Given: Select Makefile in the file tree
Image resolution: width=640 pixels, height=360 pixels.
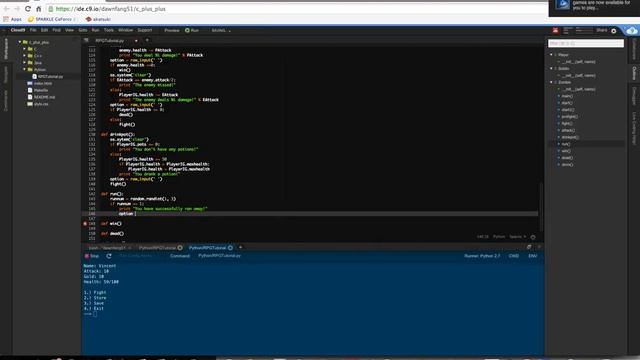Looking at the screenshot, I should coord(38,90).
